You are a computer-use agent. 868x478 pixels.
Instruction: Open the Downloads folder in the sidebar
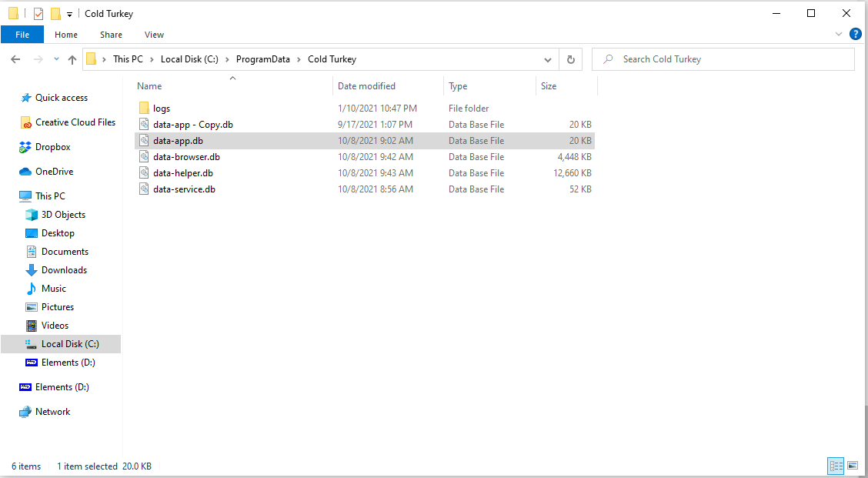(64, 269)
